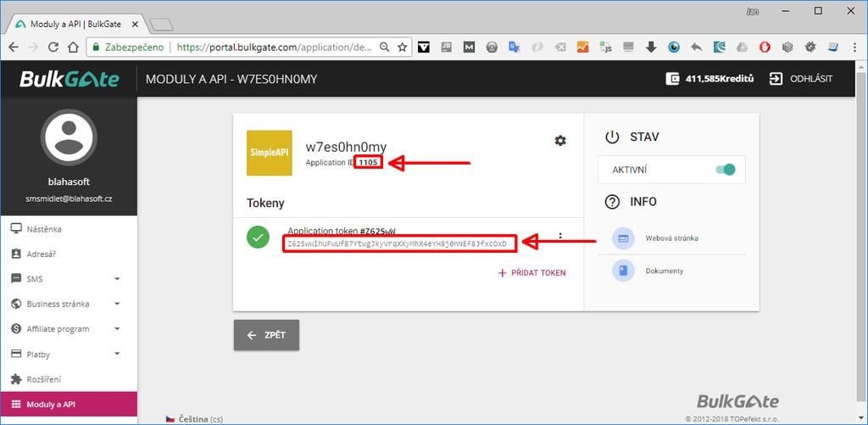Select the application token string
The height and width of the screenshot is (425, 868).
coord(398,243)
